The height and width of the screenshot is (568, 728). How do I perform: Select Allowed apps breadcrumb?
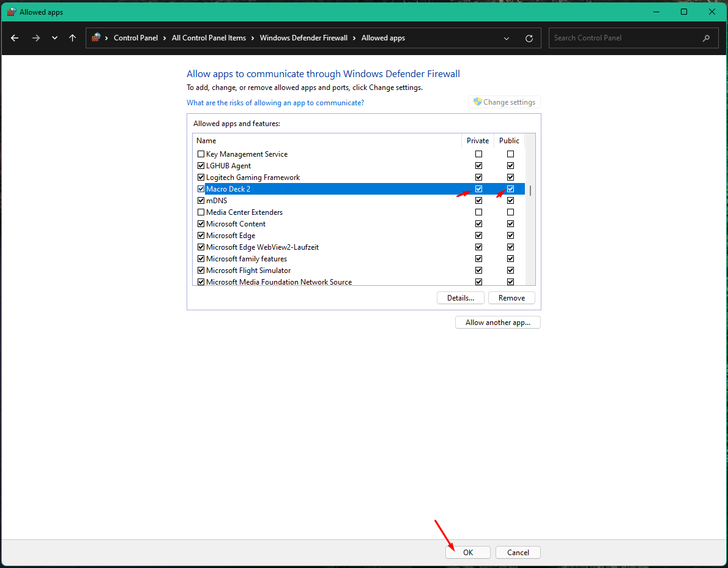pyautogui.click(x=383, y=38)
